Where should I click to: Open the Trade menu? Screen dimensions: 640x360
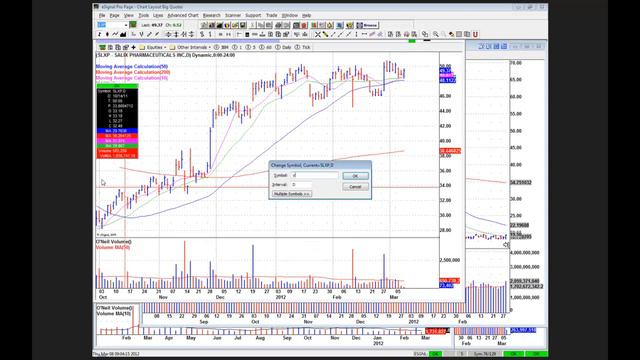point(271,16)
